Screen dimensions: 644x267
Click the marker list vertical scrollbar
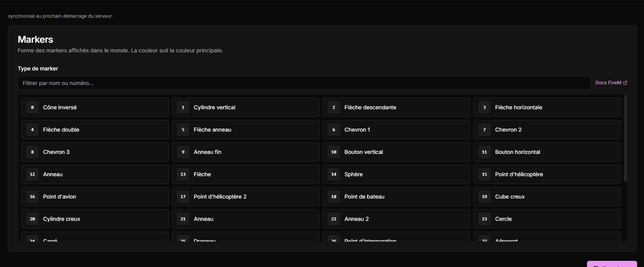[x=626, y=138]
